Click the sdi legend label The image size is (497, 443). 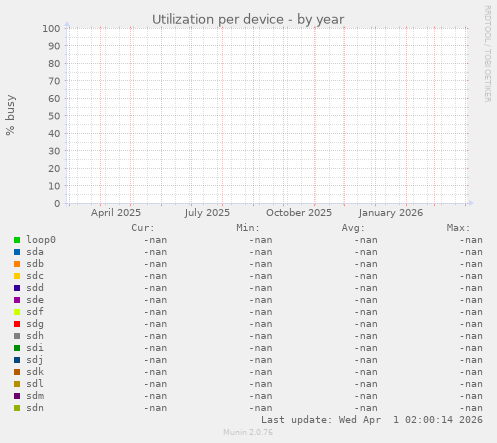[x=35, y=348]
